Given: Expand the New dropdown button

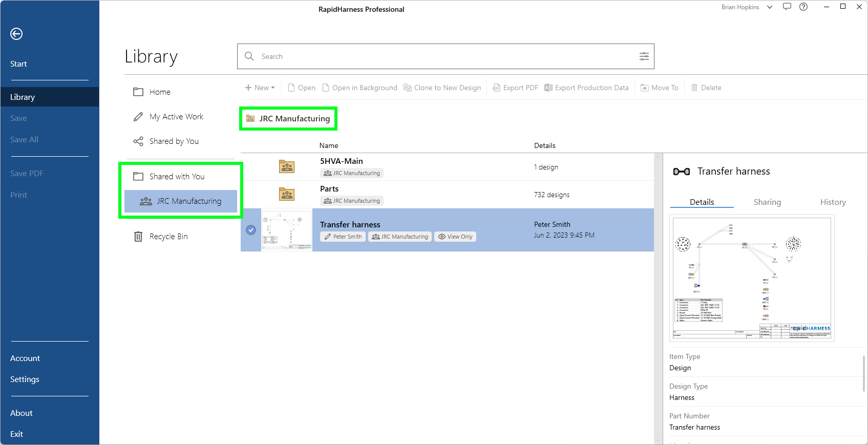Looking at the screenshot, I should tap(260, 88).
